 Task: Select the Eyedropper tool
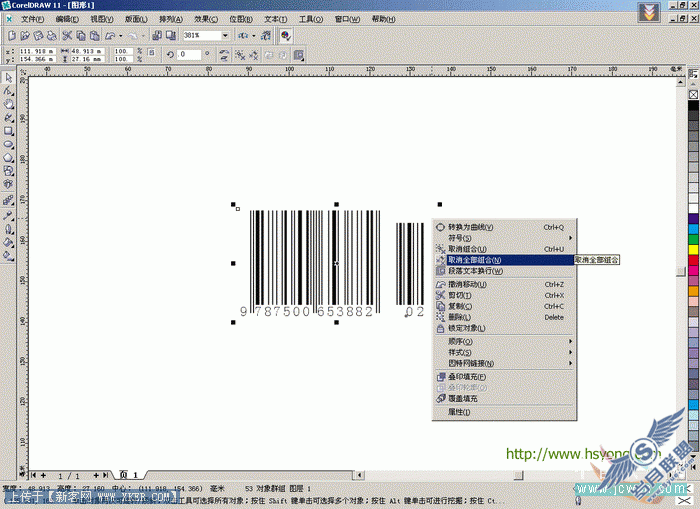pos(8,216)
